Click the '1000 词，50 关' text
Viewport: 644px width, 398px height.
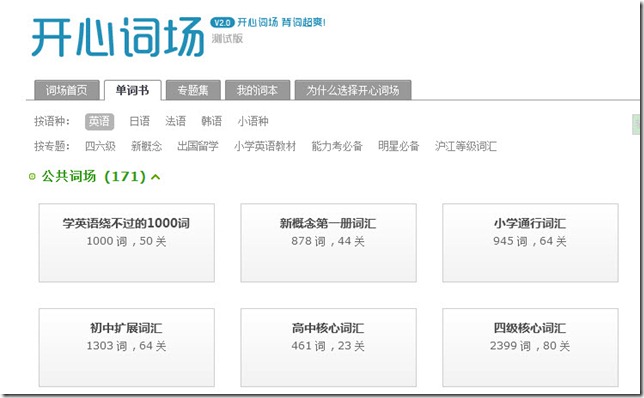(126, 241)
